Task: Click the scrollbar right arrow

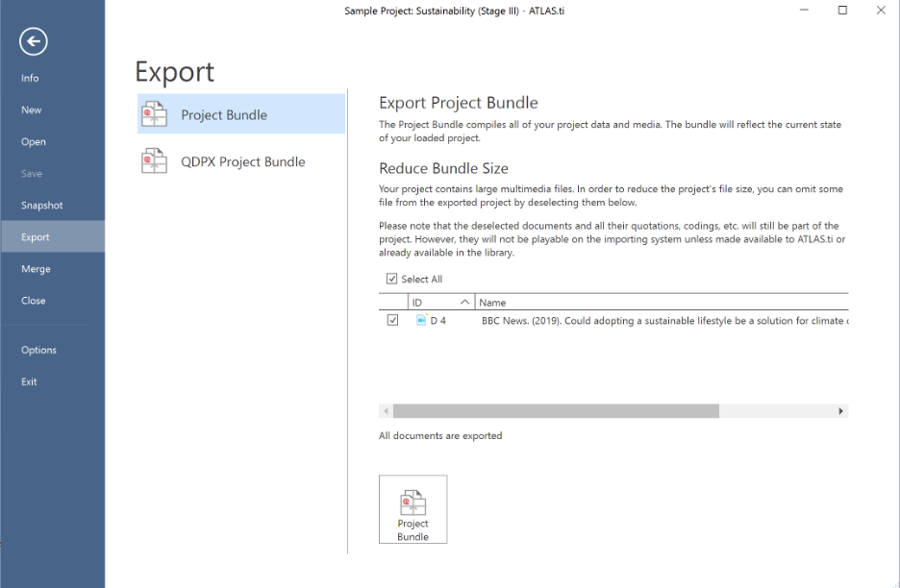Action: coord(841,411)
